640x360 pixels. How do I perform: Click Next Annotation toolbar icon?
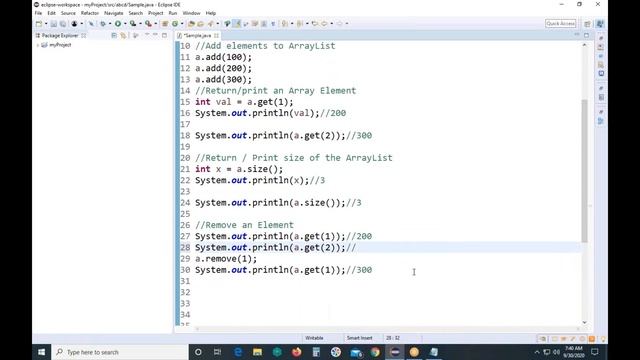(x=285, y=24)
